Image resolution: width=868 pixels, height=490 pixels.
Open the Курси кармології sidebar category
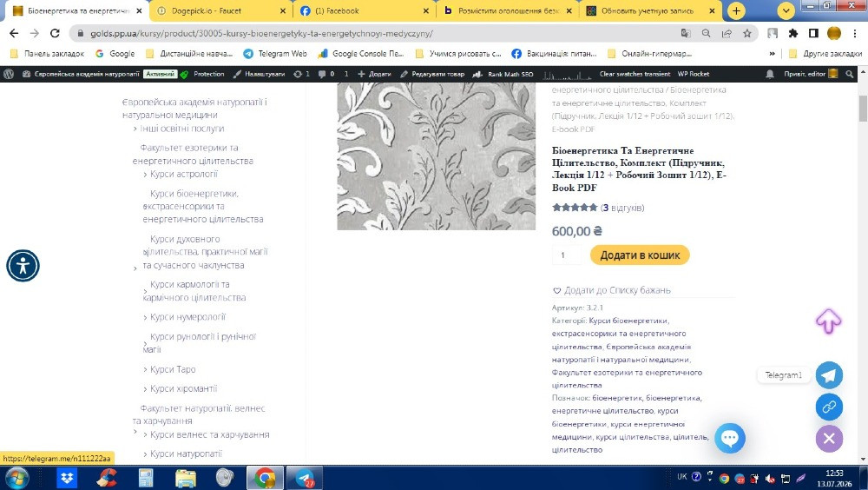pyautogui.click(x=194, y=291)
